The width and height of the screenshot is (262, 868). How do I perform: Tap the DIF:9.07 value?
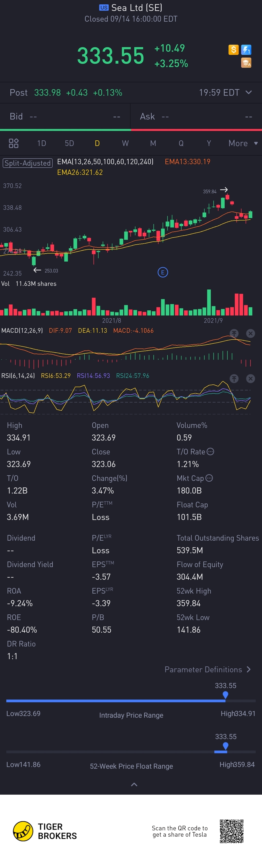click(x=60, y=331)
